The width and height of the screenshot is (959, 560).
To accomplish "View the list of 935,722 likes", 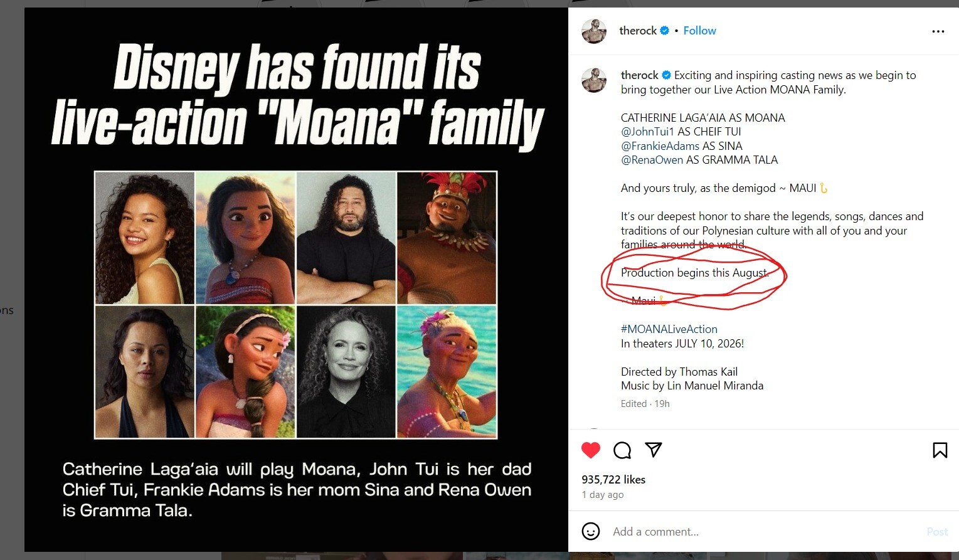I will click(x=613, y=480).
